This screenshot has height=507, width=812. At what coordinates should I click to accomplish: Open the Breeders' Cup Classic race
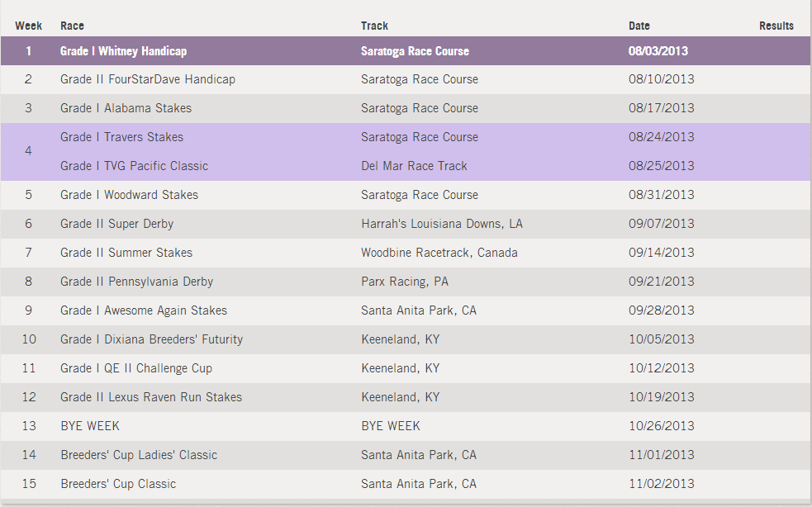click(x=118, y=484)
